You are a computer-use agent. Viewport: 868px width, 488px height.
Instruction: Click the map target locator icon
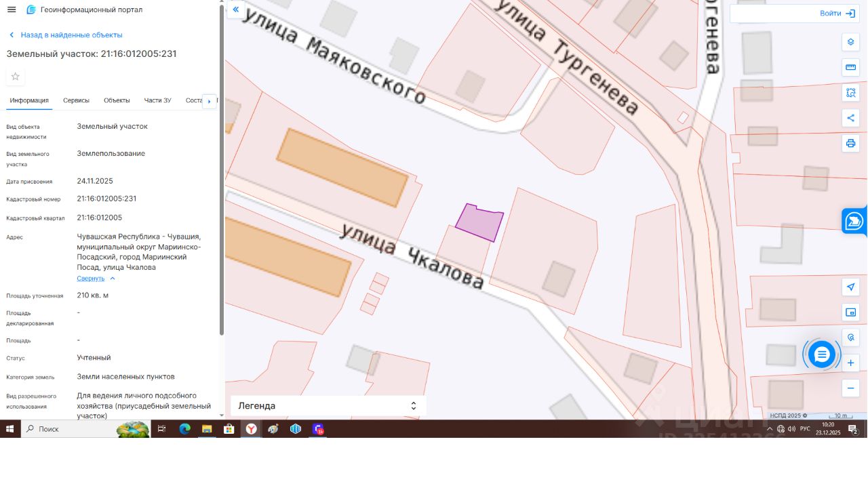click(850, 338)
